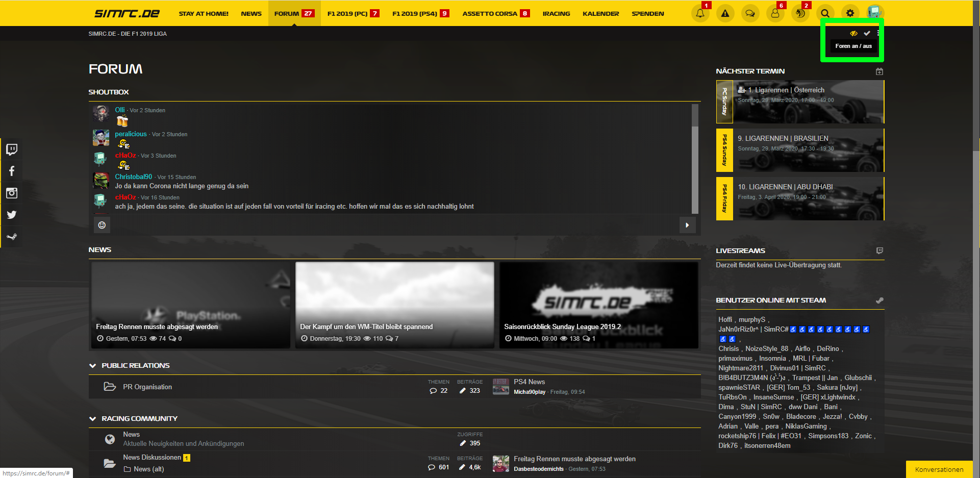Open the PR Organisation forum link
The image size is (980, 478).
147,387
